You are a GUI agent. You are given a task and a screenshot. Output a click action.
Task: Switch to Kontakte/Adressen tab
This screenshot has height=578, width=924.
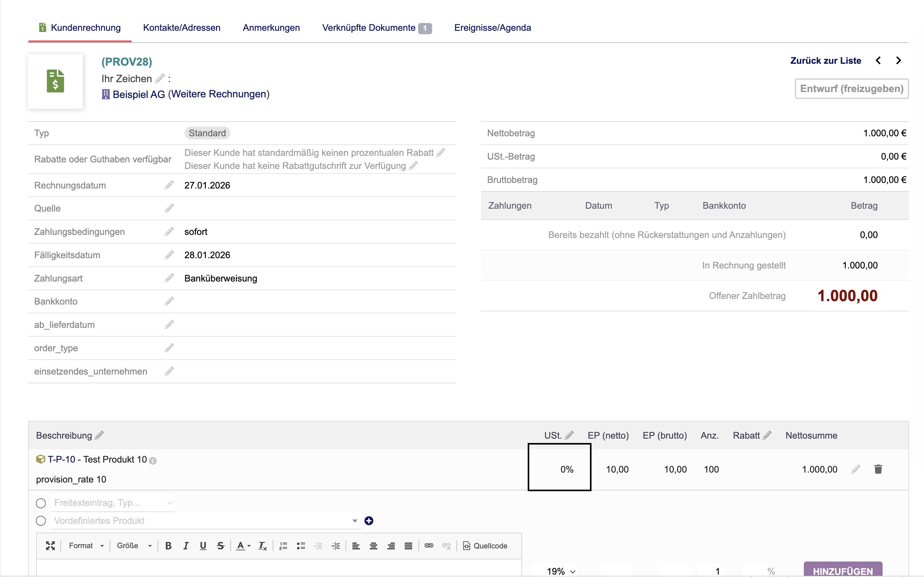[182, 27]
